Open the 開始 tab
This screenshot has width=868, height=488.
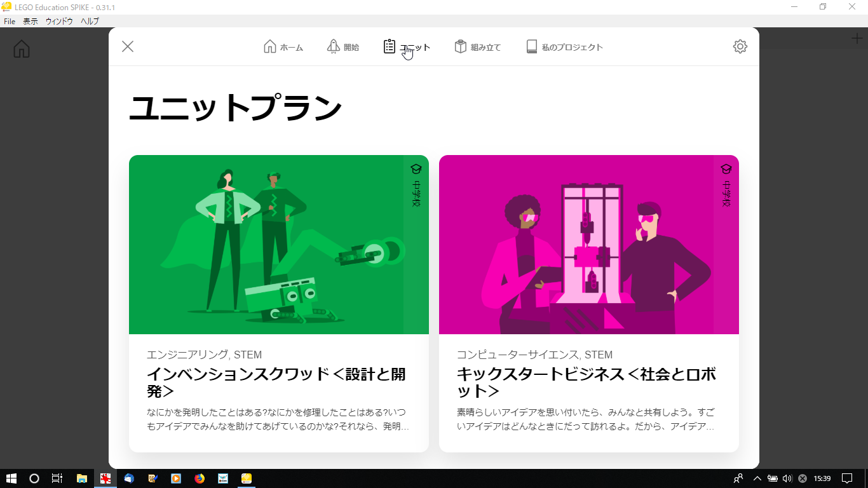pos(343,47)
